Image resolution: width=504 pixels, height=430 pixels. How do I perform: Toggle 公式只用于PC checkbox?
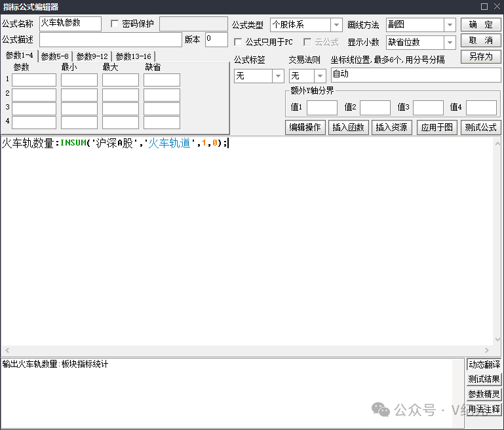pyautogui.click(x=238, y=42)
